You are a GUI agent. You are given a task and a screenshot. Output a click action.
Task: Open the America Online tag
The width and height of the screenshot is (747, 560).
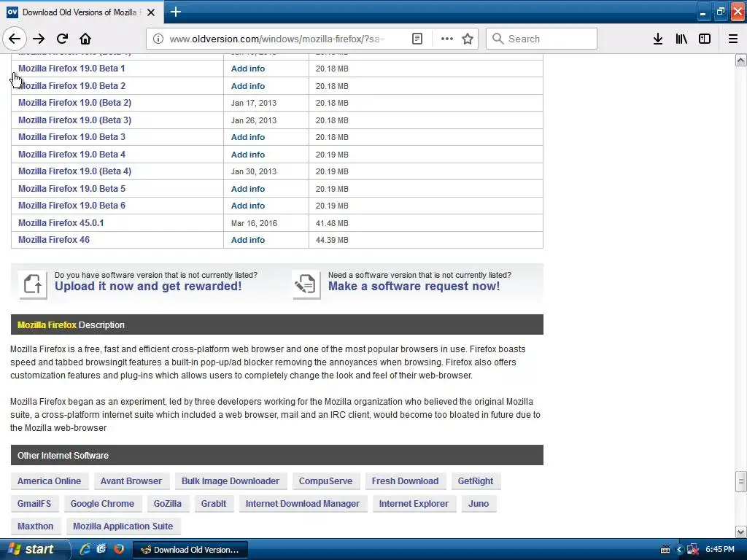click(49, 481)
